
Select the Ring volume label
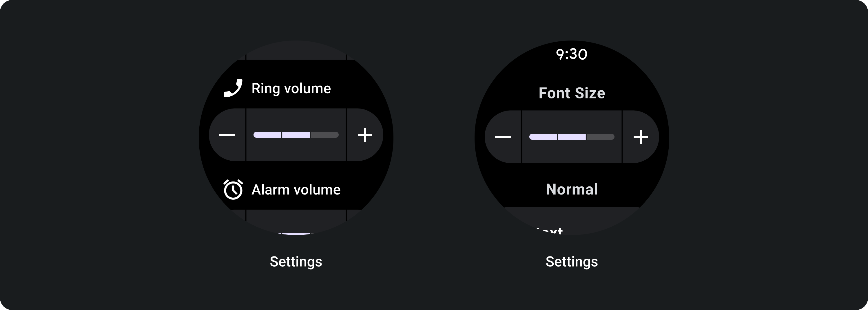[291, 89]
